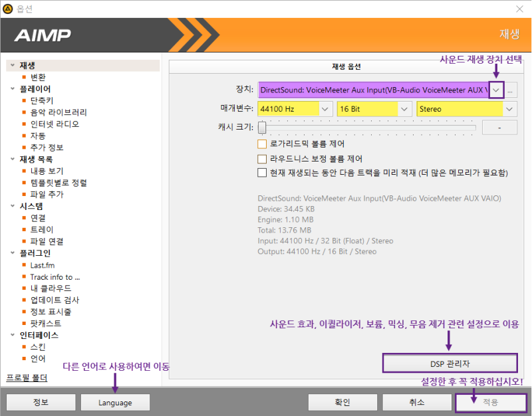The image size is (532, 416).
Task: Enable 라우드니스 보정 볼륨 제어 checkbox
Action: tap(263, 157)
